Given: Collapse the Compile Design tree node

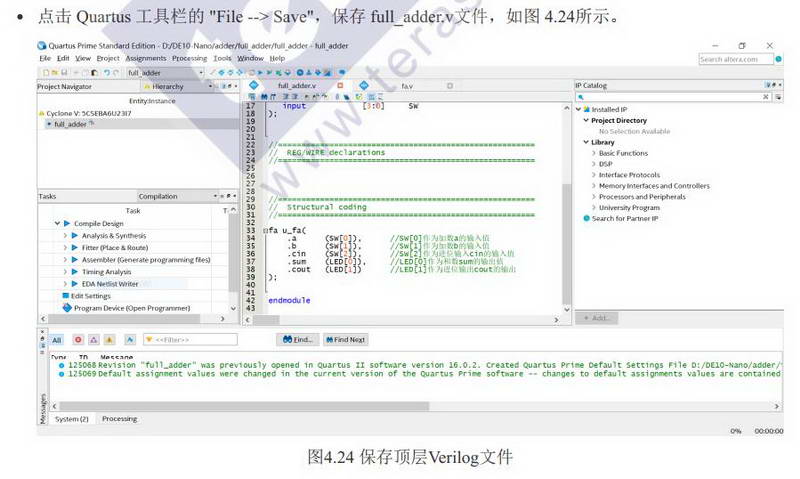Looking at the screenshot, I should [x=57, y=223].
